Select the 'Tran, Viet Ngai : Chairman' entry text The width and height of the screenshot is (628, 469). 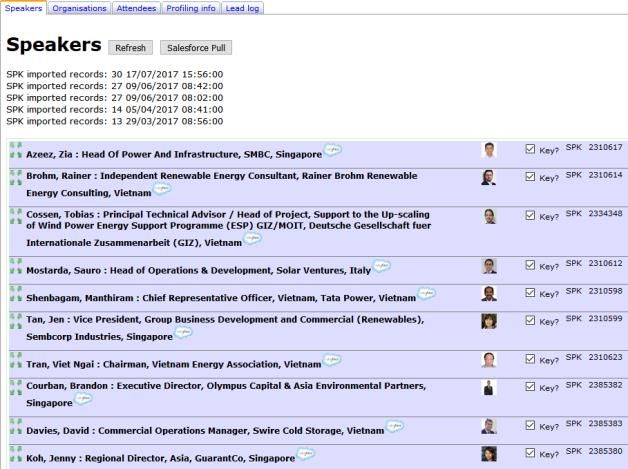(173, 364)
